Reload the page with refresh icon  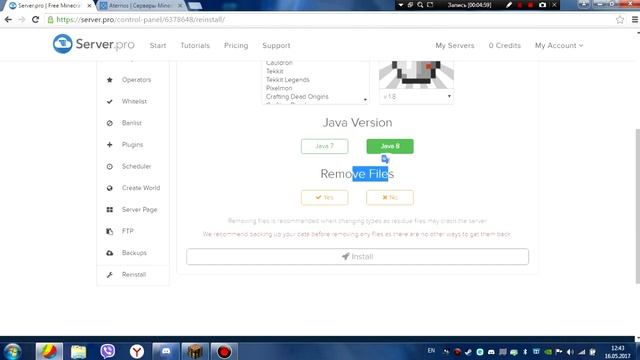tap(36, 20)
